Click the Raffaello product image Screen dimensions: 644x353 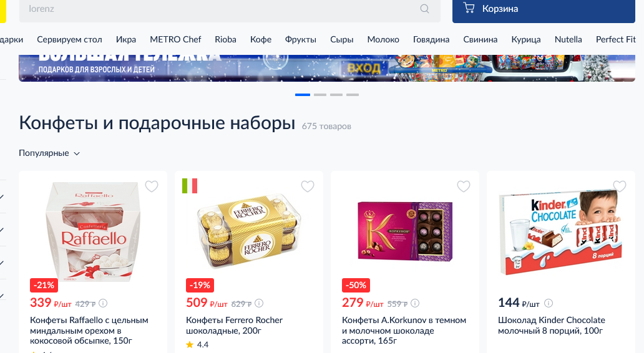tap(93, 231)
